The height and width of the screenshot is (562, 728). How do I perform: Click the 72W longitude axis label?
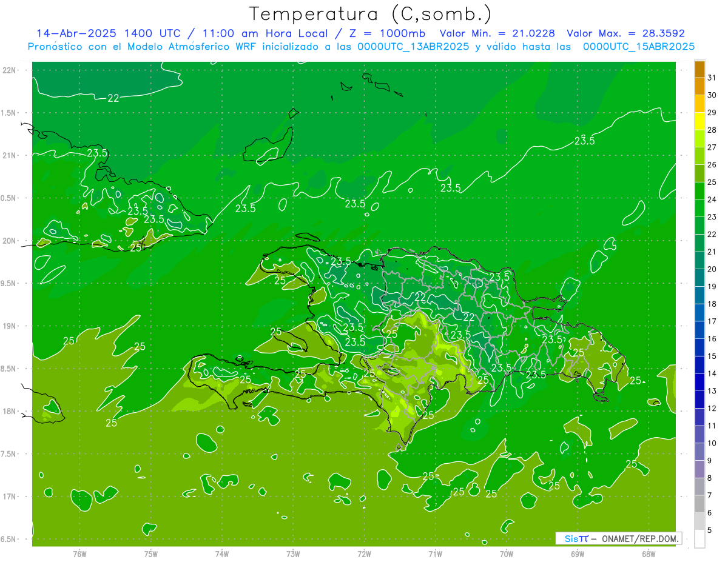point(365,554)
